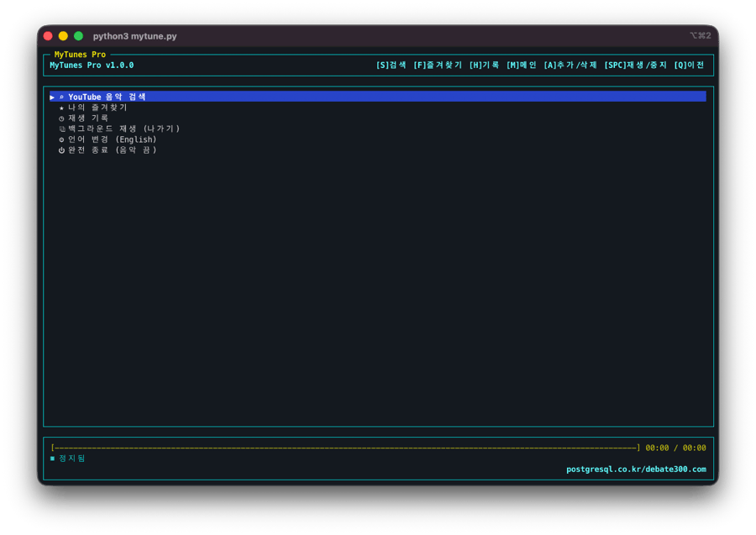This screenshot has height=535, width=756.
Task: Click the [M]메인 shortcut hint
Action: click(x=521, y=65)
